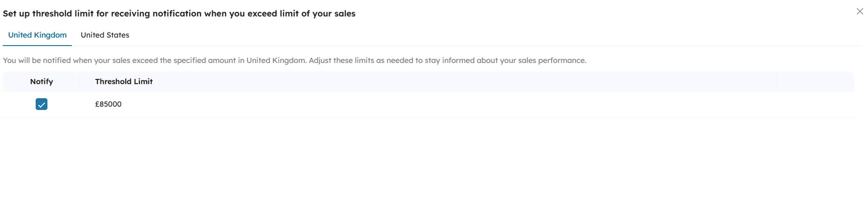
Task: Click the Notify column header
Action: point(41,81)
